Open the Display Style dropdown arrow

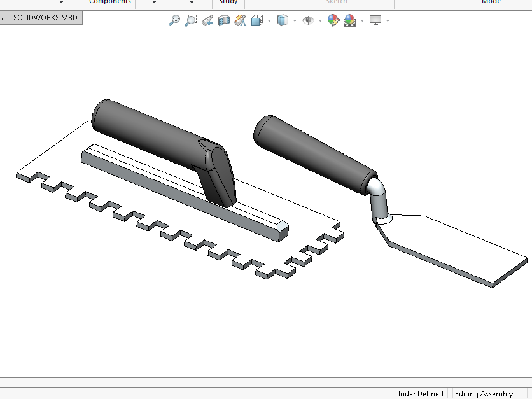pos(295,21)
